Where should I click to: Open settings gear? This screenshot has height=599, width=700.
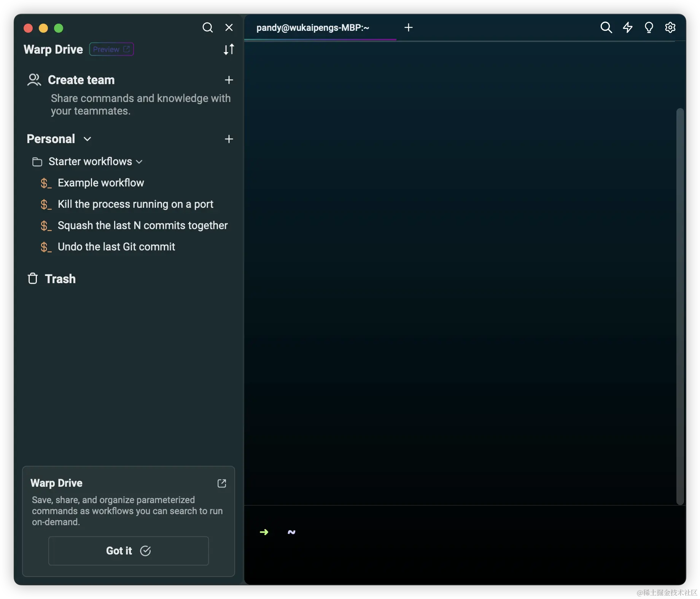pos(670,27)
